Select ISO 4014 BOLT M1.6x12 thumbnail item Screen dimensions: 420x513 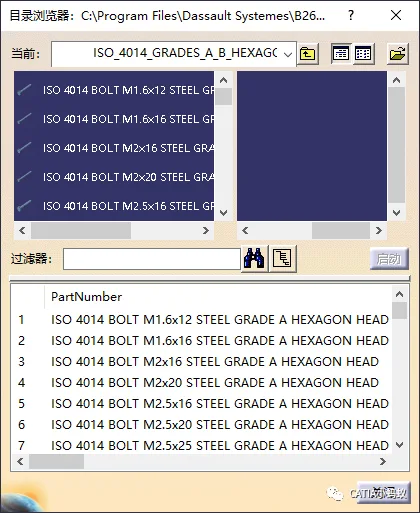tap(114, 90)
